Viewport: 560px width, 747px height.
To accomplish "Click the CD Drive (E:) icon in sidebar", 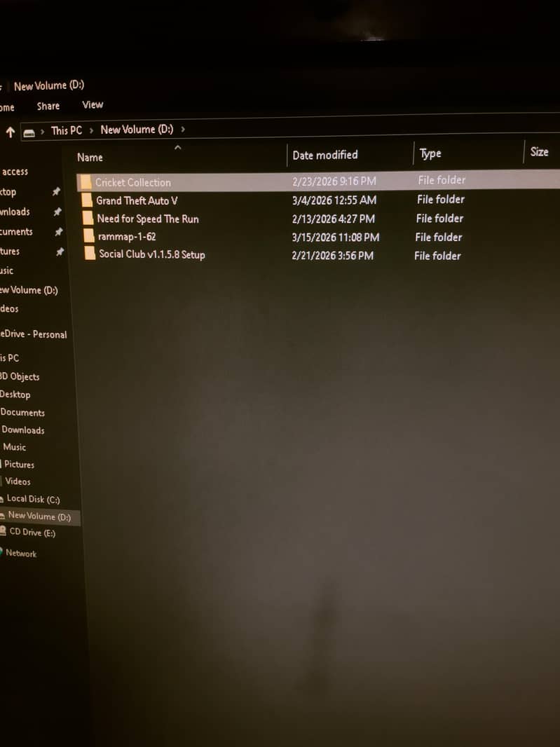I will click(x=4, y=532).
